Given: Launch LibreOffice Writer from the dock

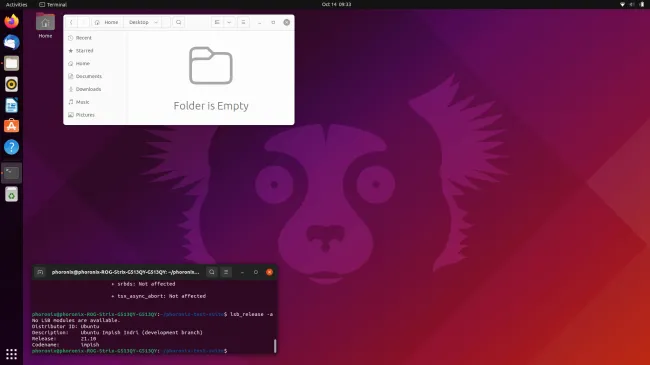Looking at the screenshot, I should (12, 105).
